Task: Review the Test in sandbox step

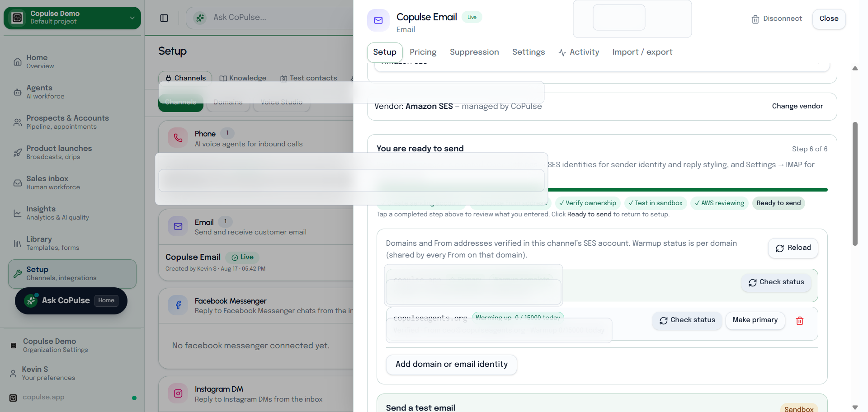Action: (x=656, y=203)
